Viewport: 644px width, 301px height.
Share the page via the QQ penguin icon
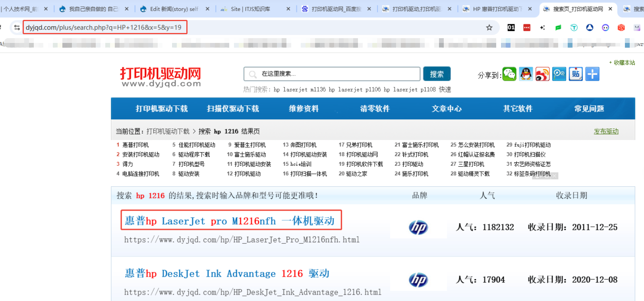pyautogui.click(x=526, y=74)
